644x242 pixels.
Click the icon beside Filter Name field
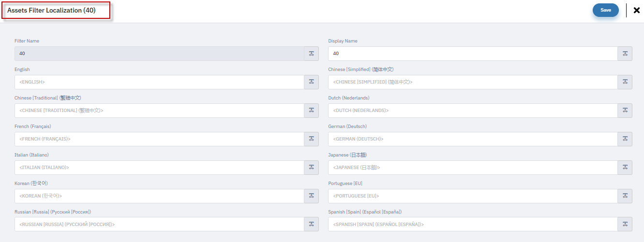coord(311,54)
